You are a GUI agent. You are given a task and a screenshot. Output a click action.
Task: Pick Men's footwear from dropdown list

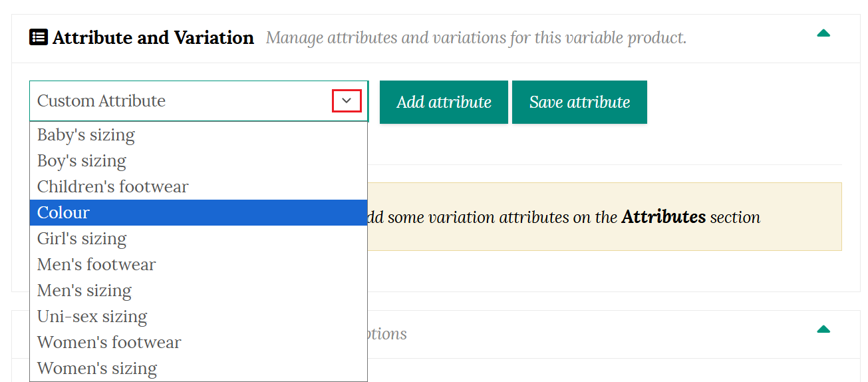coord(198,264)
